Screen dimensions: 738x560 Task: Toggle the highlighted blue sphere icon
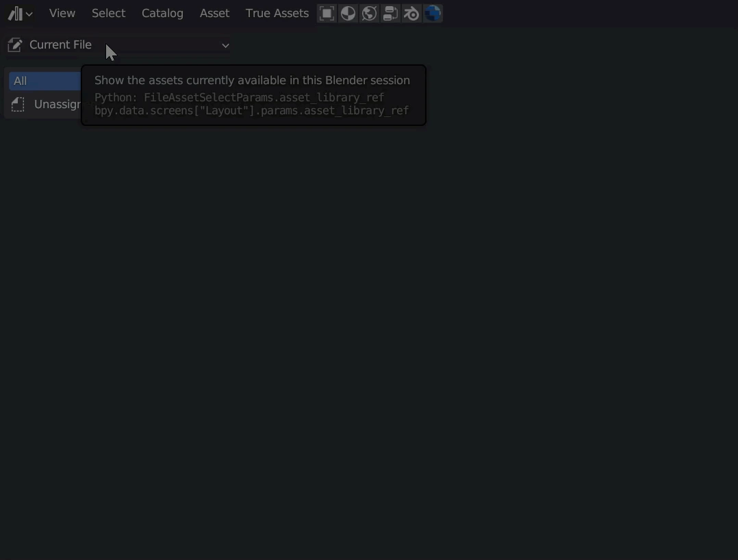433,14
